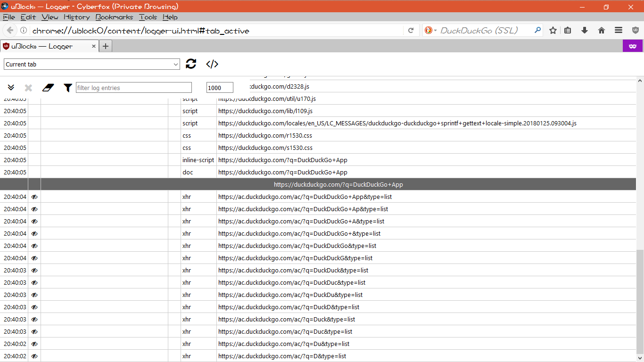Open the Tools menu

click(148, 17)
